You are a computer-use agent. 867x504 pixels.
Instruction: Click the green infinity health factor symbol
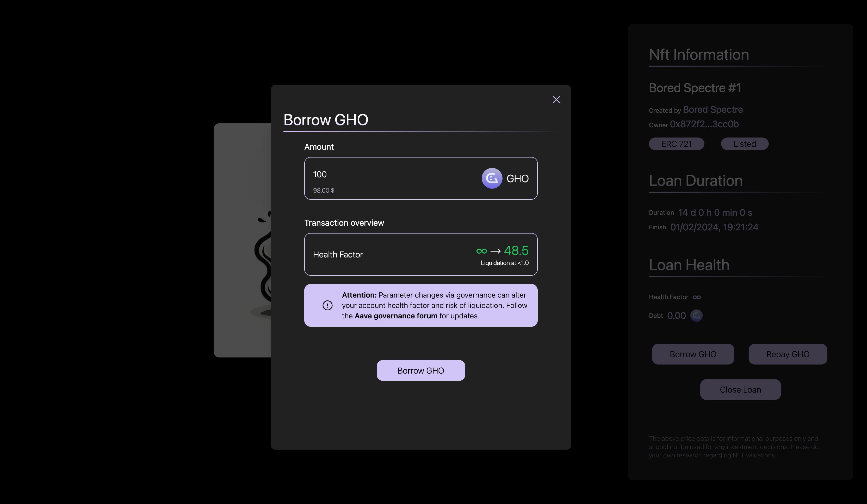(481, 251)
